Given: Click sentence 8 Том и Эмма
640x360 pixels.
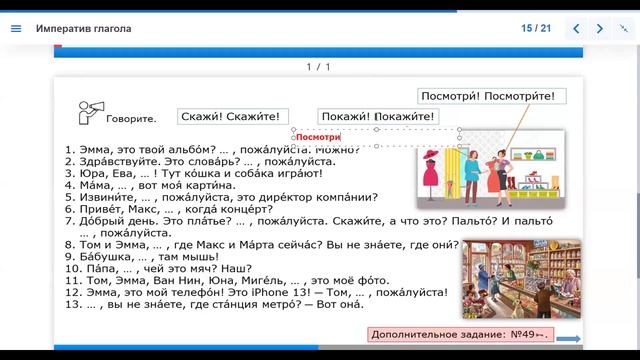Looking at the screenshot, I should [x=262, y=245].
